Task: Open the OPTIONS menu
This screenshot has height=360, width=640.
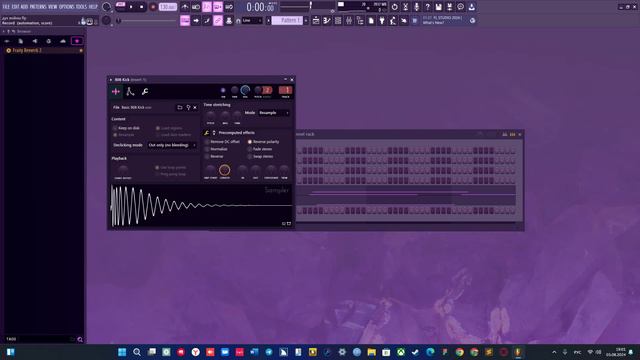Action: pyautogui.click(x=67, y=7)
